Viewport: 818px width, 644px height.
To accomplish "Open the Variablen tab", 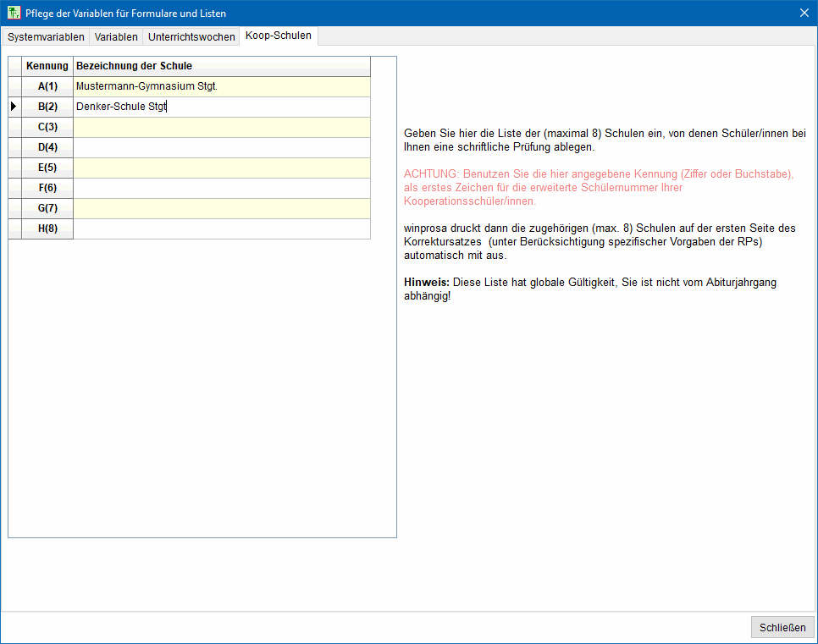I will pos(116,37).
